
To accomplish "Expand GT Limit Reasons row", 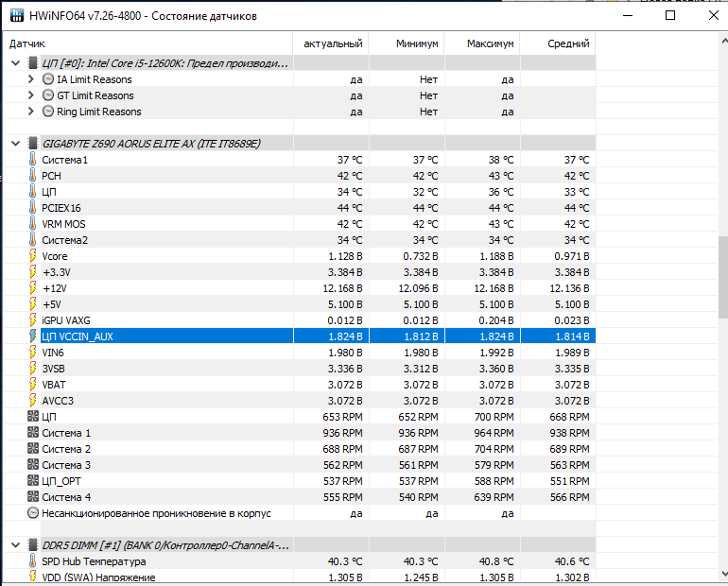I will point(30,95).
